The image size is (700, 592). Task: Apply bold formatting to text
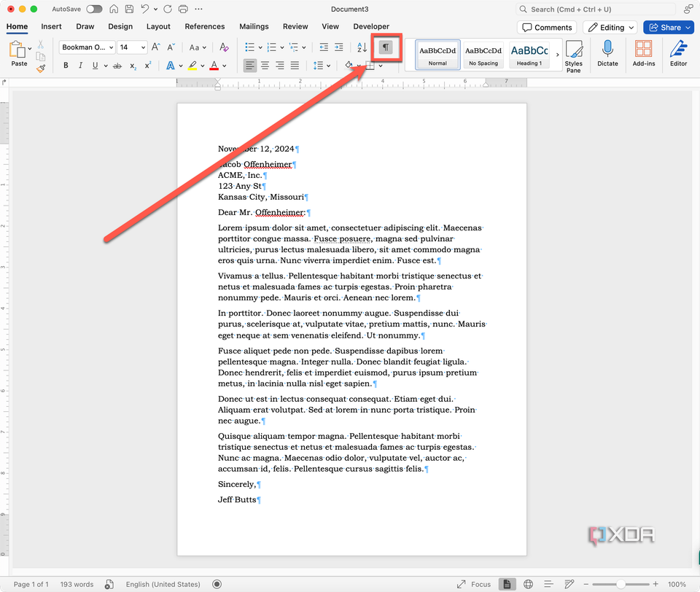tap(66, 66)
